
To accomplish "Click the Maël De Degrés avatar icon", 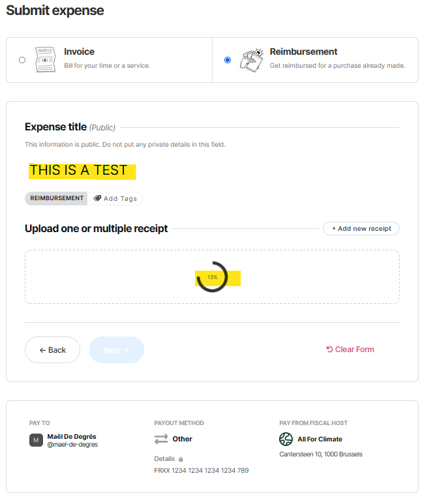I will [36, 440].
